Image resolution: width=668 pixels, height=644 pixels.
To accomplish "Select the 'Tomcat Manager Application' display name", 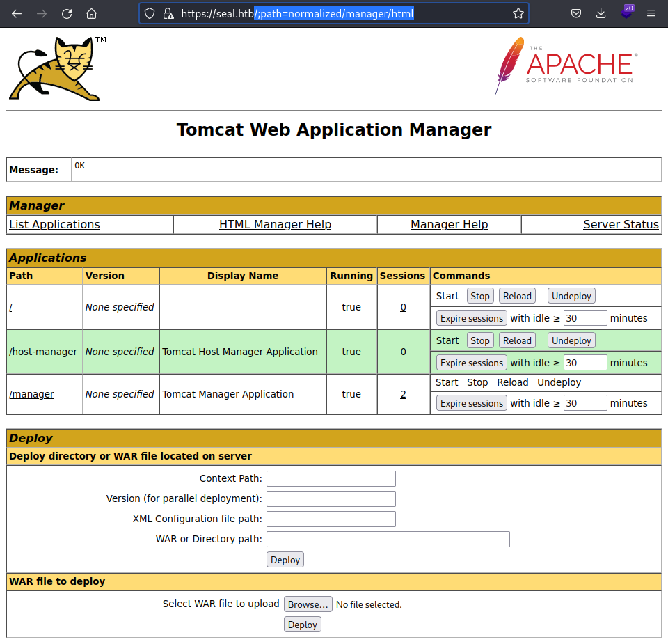I will pos(228,394).
